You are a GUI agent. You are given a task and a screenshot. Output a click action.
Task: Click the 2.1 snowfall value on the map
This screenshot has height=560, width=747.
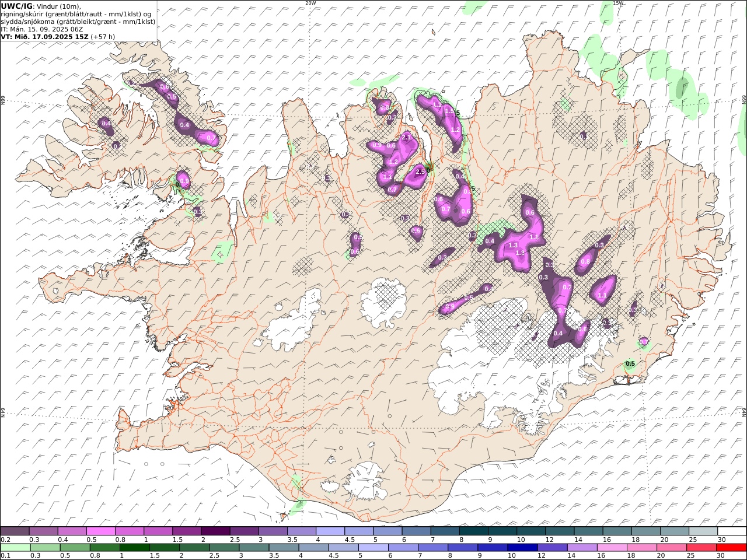click(x=407, y=138)
